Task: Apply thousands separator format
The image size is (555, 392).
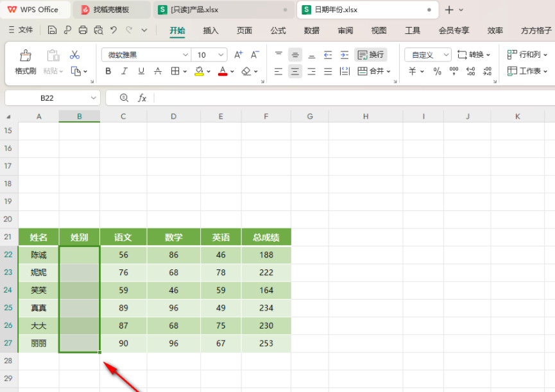Action: [454, 71]
